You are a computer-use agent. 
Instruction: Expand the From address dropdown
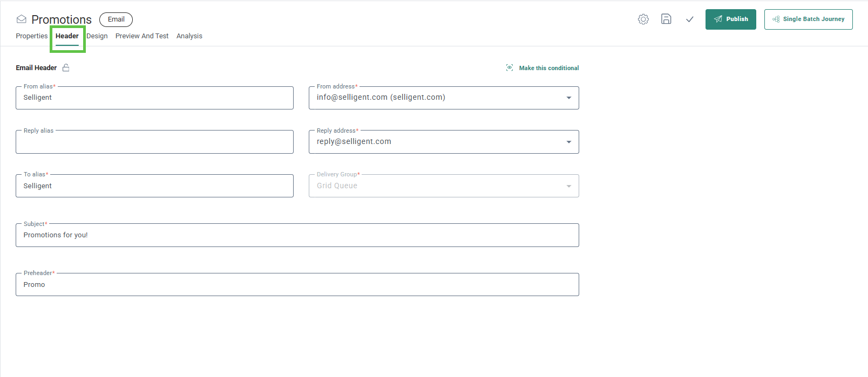pyautogui.click(x=568, y=98)
